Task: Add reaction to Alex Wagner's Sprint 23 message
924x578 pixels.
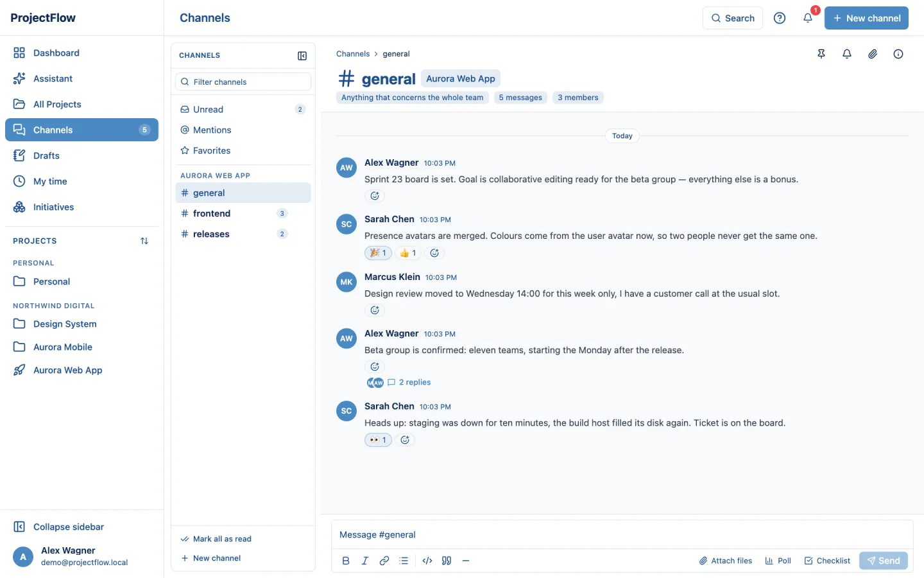Action: [x=375, y=196]
